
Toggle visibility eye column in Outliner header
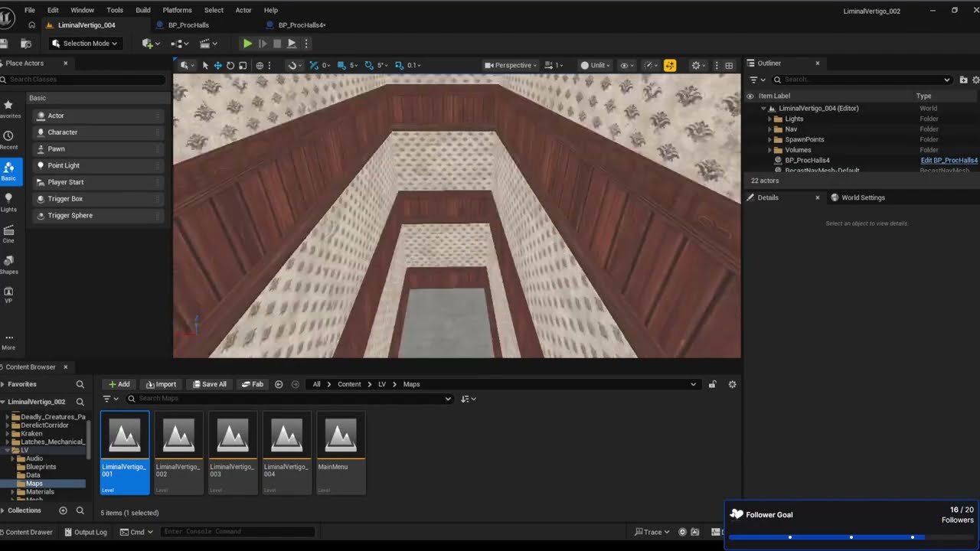(x=750, y=96)
